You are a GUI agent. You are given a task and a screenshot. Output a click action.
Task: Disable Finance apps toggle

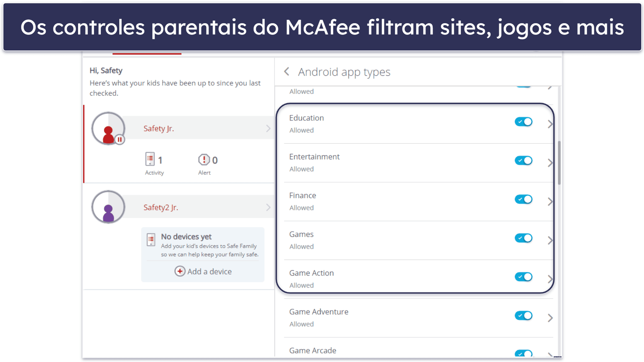pos(523,199)
